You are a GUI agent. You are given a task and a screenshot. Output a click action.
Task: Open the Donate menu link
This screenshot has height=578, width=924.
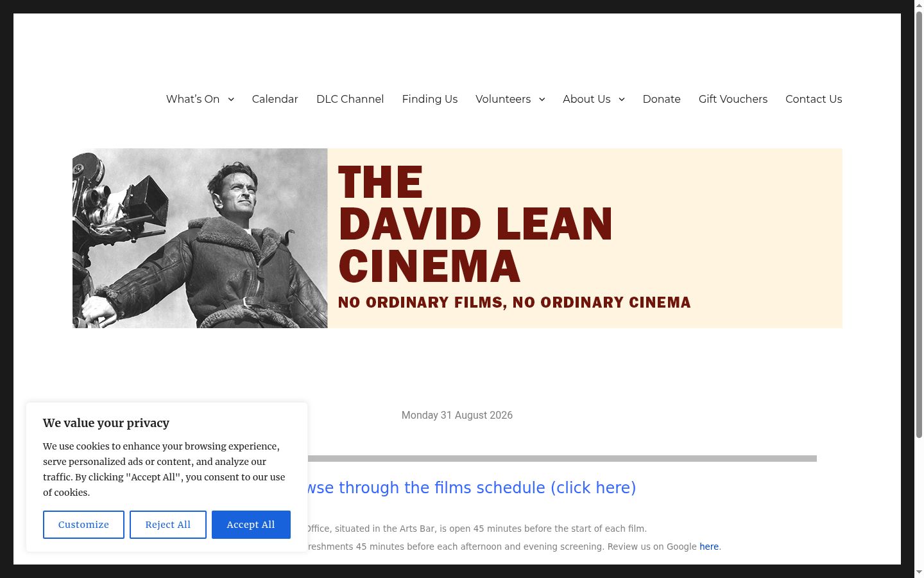(662, 99)
